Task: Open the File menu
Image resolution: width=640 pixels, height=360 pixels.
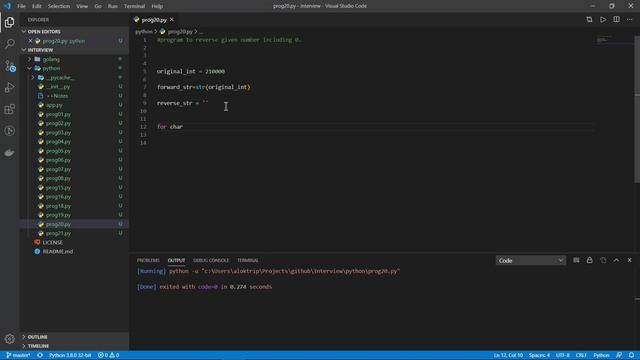Action: 22,6
